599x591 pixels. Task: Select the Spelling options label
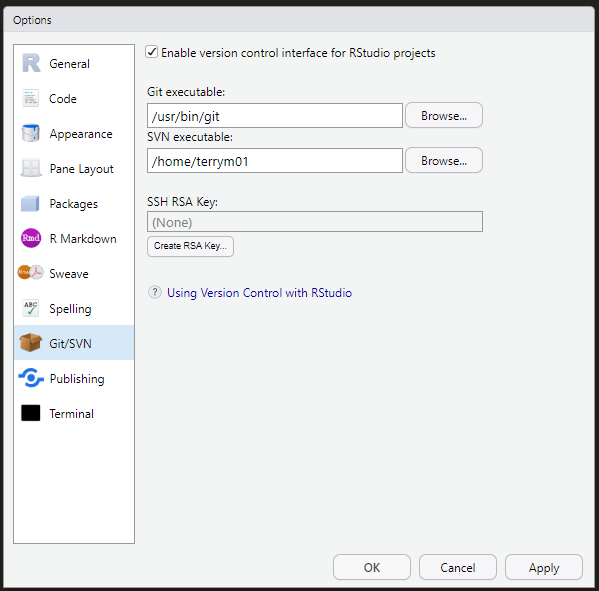pos(70,309)
